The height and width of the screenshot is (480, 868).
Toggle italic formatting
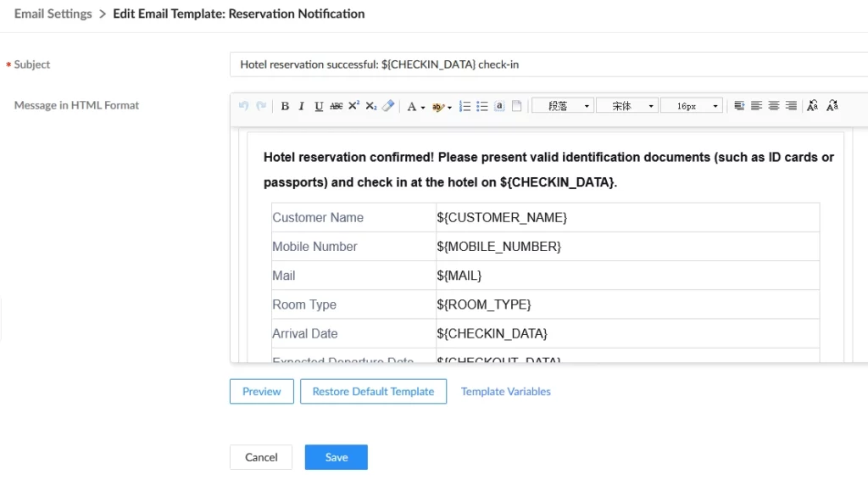pyautogui.click(x=301, y=106)
